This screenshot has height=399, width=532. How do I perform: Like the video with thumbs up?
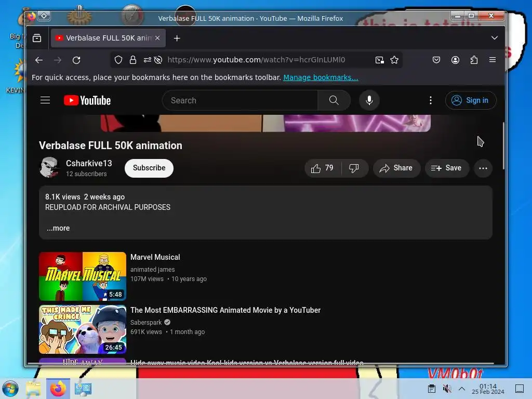click(x=323, y=168)
